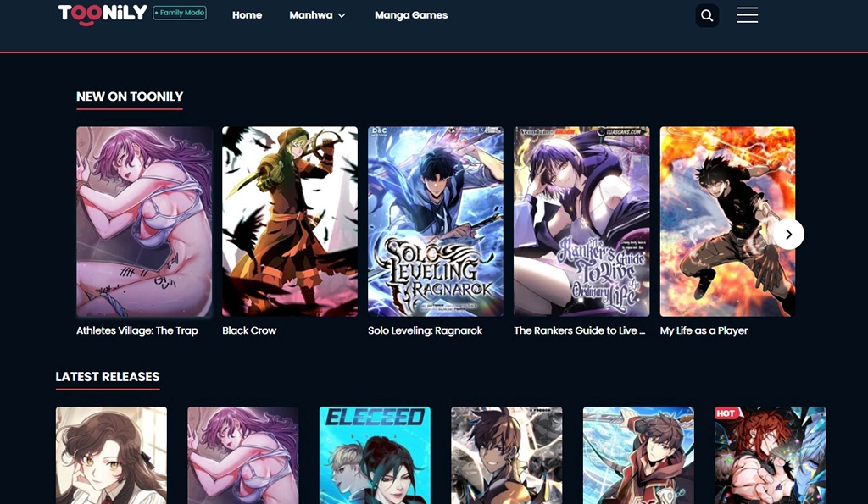This screenshot has width=868, height=504.
Task: Click the Toonily logo
Action: pos(102,14)
